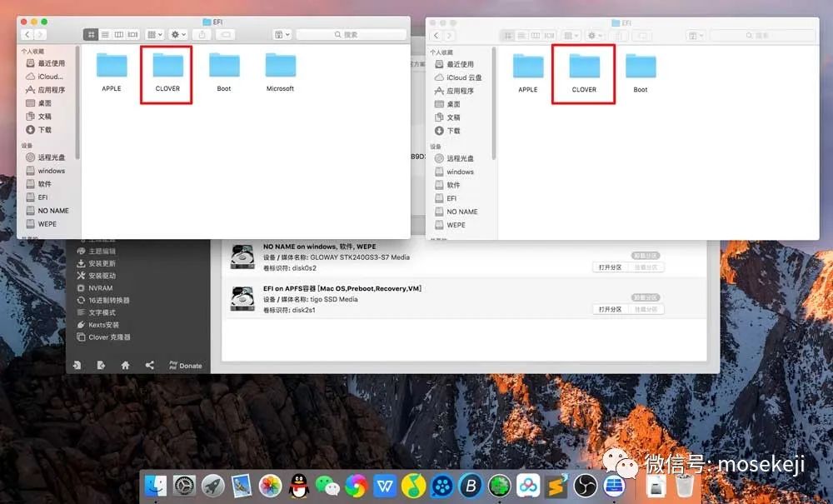
Task: Click Donate button in Clover Configurator
Action: [186, 366]
